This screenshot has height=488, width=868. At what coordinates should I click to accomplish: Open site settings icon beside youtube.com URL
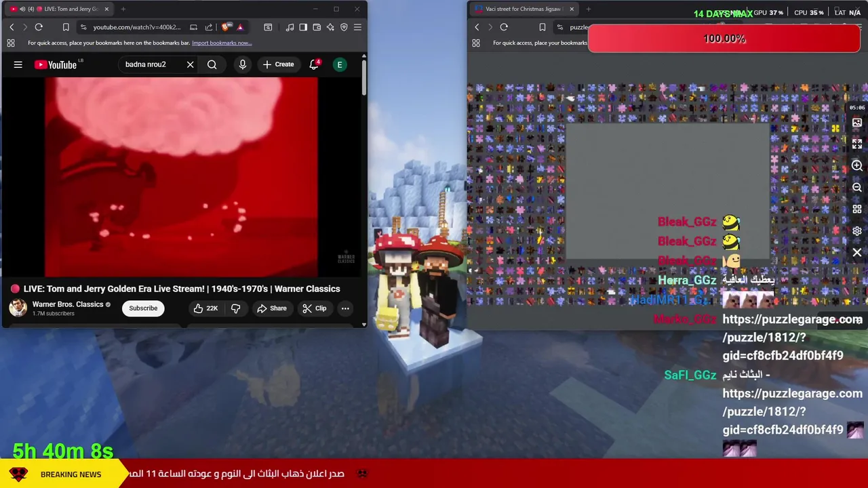tap(83, 27)
